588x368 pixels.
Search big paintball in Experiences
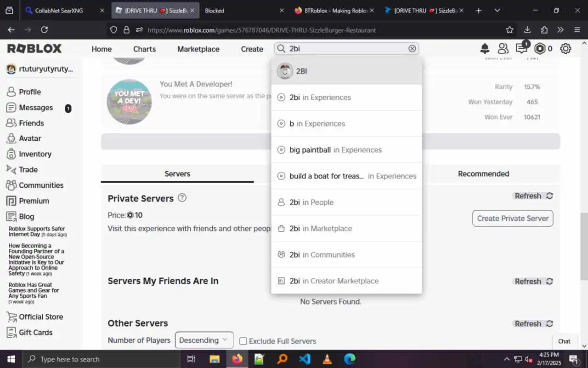coord(346,150)
